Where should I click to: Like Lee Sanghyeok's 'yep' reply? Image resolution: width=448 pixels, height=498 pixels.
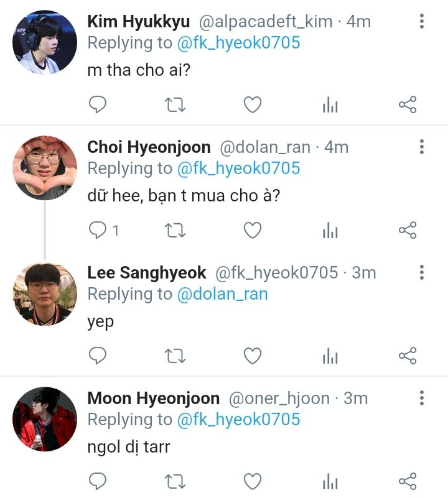pyautogui.click(x=252, y=356)
